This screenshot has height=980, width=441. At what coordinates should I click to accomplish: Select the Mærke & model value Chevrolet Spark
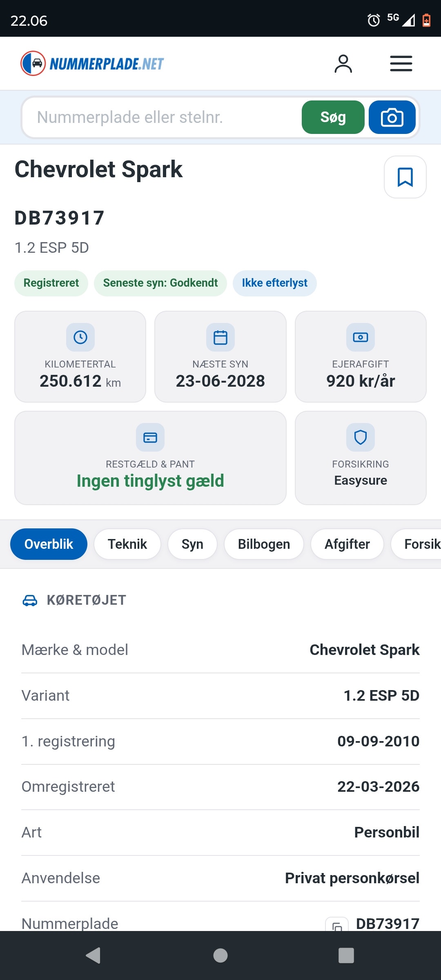365,650
